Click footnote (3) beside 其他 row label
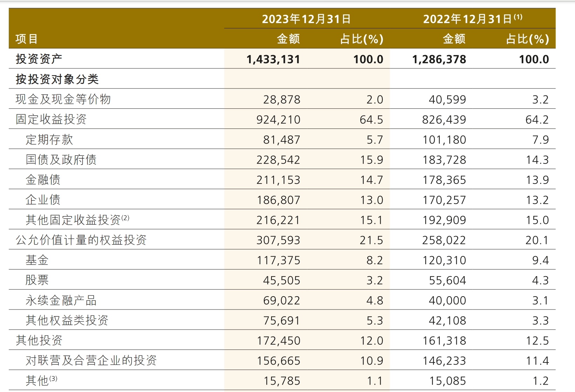The height and width of the screenshot is (392, 575). [x=53, y=379]
